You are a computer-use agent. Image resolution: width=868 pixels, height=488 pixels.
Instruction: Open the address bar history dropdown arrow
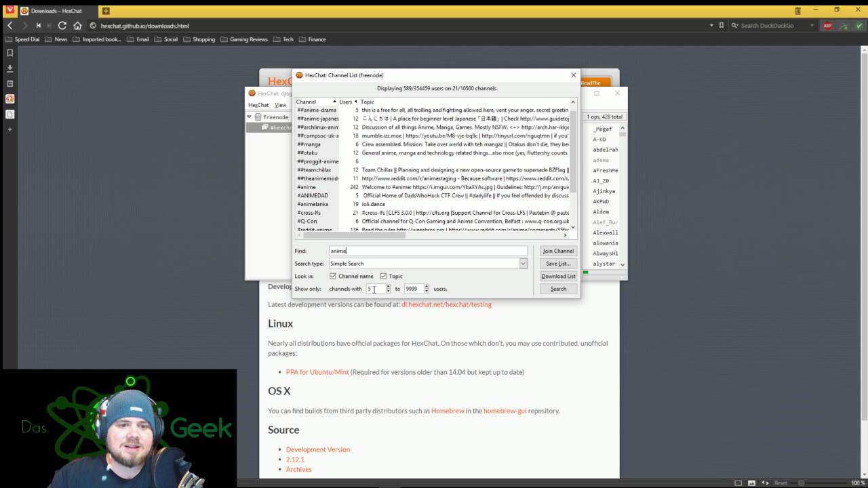711,26
